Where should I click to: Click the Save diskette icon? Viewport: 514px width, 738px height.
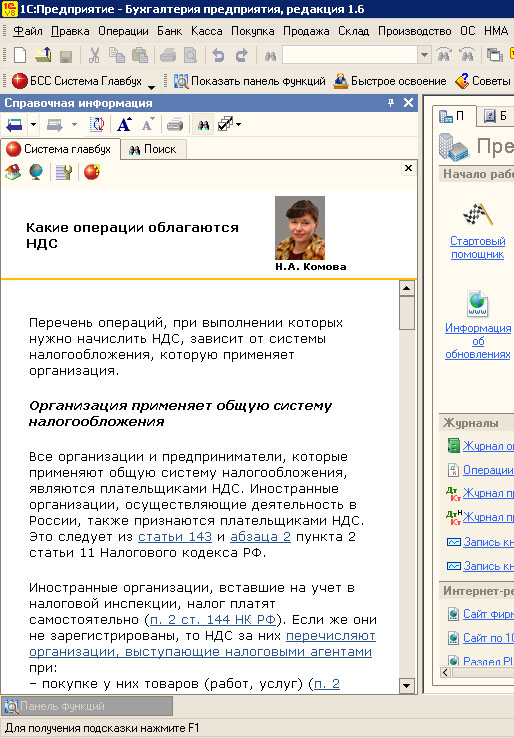[65, 56]
